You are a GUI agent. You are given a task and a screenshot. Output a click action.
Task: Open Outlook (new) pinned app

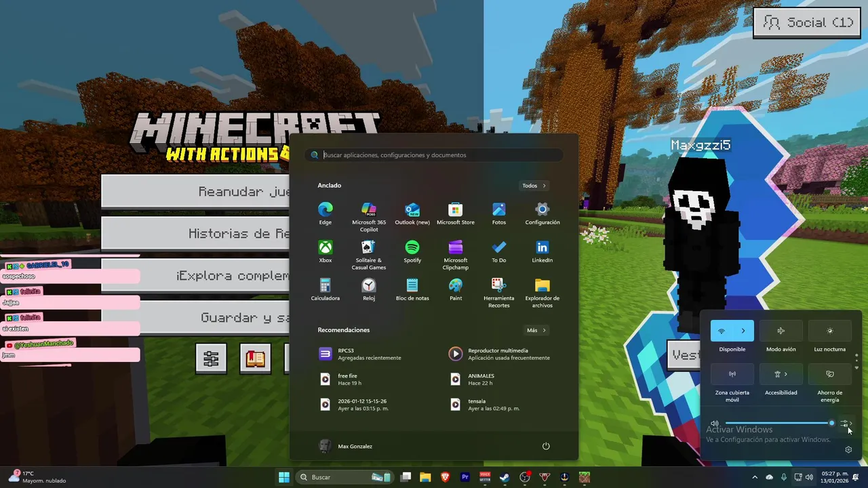412,213
